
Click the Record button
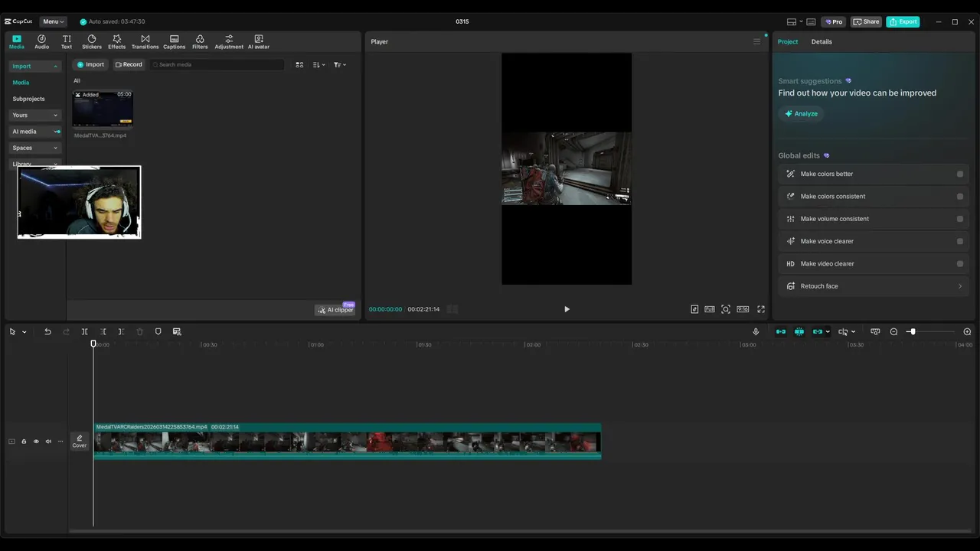(129, 64)
